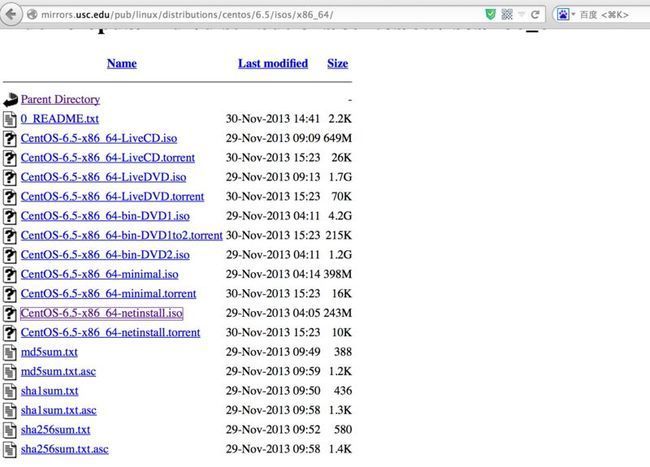Sort listing by Name column header
The width and height of the screenshot is (650, 467).
pos(122,63)
